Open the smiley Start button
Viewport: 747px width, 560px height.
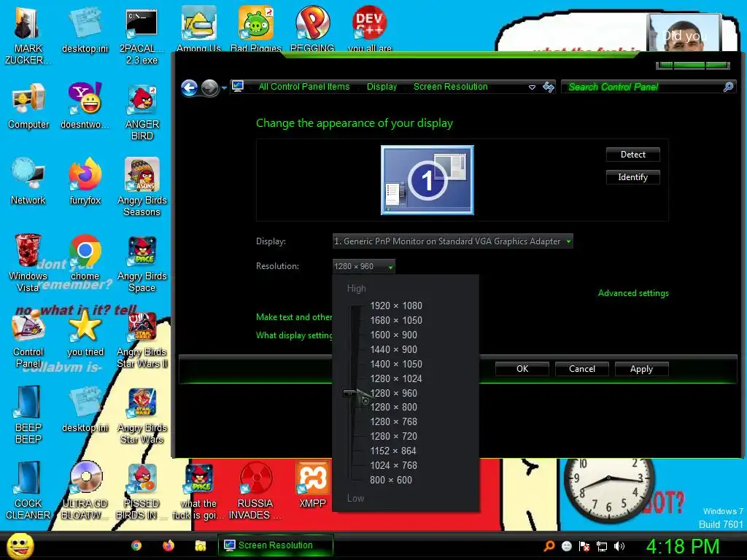(x=20, y=546)
